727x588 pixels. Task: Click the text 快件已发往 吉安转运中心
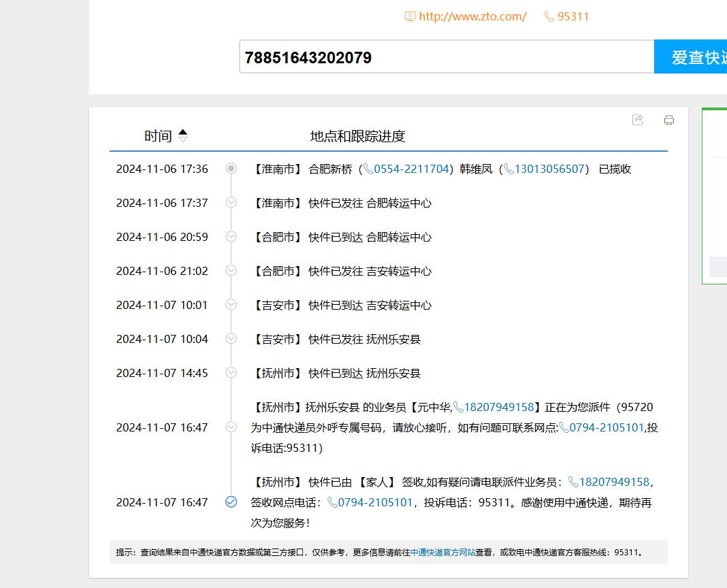click(x=370, y=271)
